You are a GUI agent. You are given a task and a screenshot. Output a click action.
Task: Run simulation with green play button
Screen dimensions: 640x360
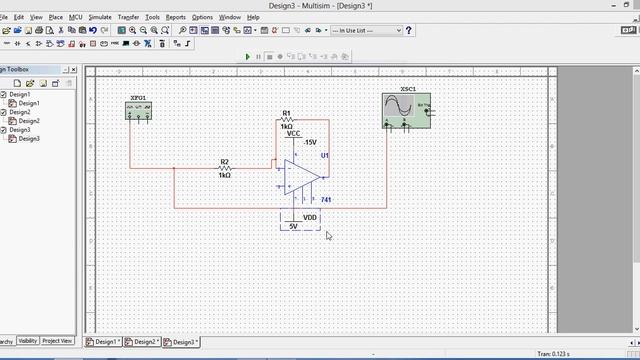pos(247,57)
